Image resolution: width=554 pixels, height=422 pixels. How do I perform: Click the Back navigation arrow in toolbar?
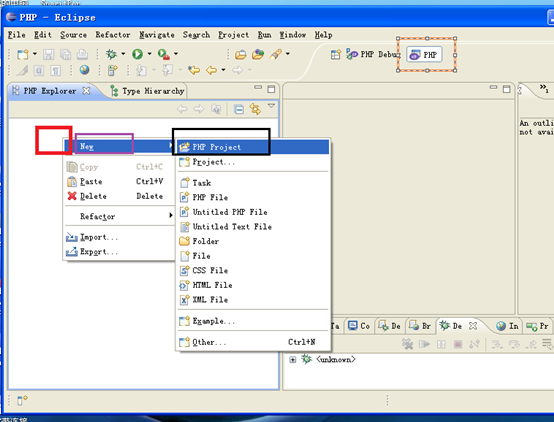(211, 70)
